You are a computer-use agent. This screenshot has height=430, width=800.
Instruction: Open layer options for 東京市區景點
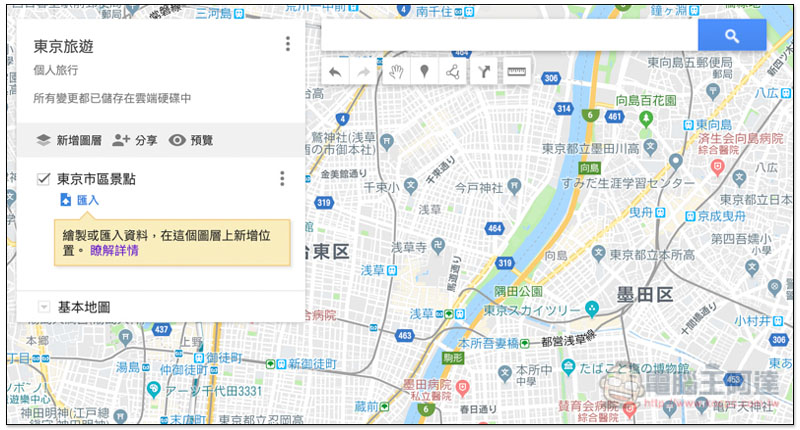pos(282,179)
